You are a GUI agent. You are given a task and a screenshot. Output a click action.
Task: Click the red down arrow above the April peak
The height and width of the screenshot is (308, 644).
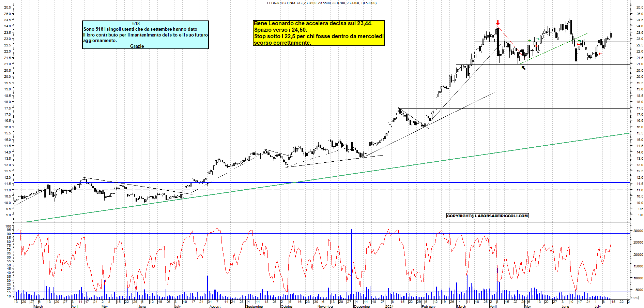coord(498,23)
